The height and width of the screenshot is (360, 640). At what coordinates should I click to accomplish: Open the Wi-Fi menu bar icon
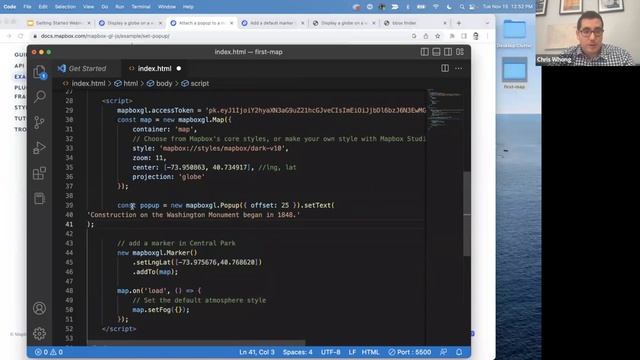(436, 7)
